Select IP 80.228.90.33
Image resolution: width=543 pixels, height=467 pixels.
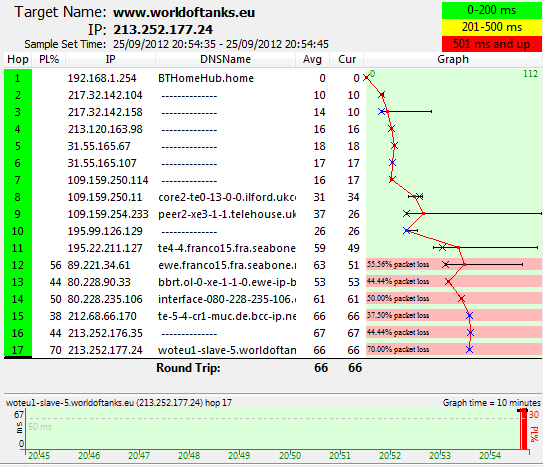tap(99, 282)
